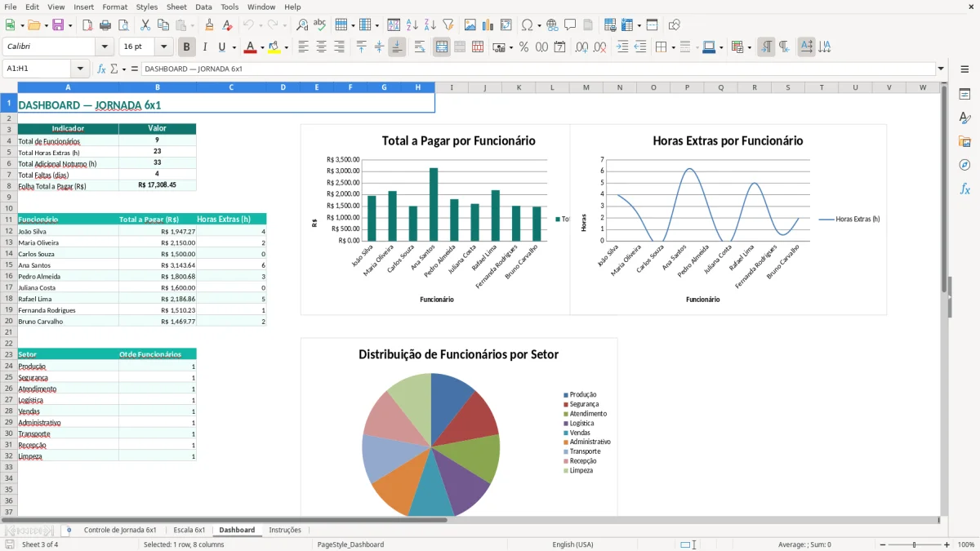Open the Sheet menu

pos(176,7)
